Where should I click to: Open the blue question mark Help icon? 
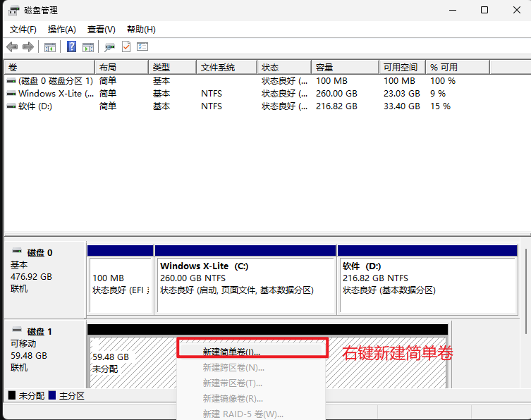coord(71,47)
